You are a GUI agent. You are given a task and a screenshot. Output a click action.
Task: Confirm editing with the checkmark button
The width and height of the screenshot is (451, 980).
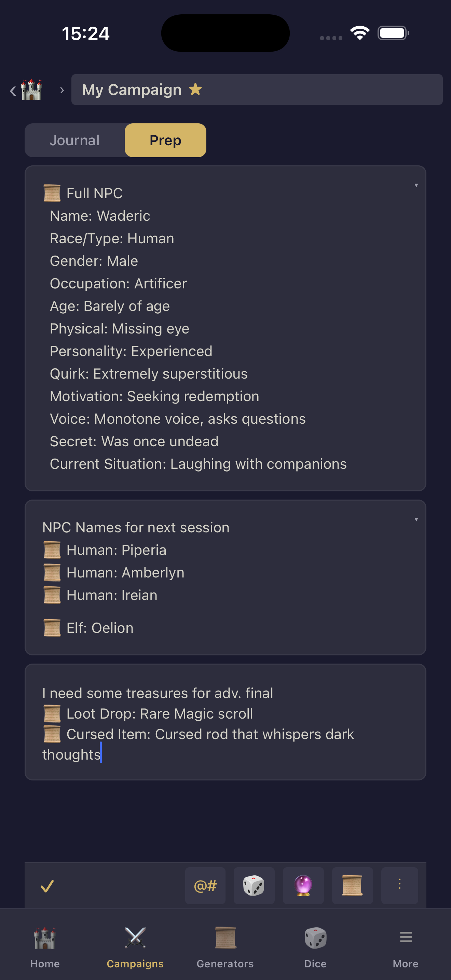(47, 886)
